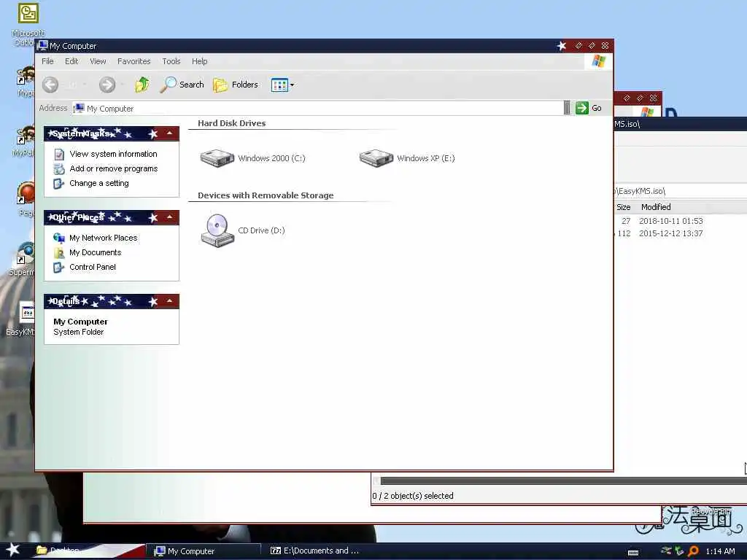
Task: Click the My Computer address field
Action: [317, 108]
